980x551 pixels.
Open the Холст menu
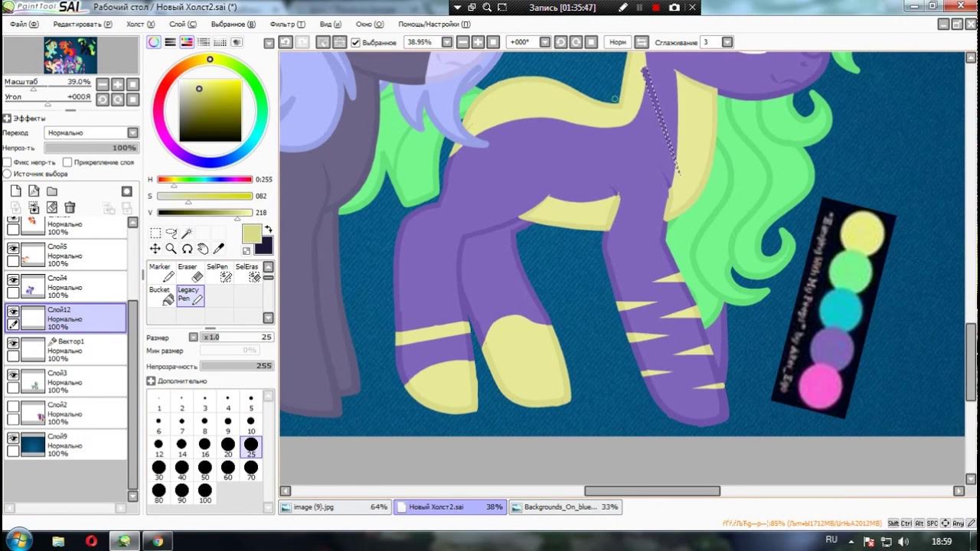pyautogui.click(x=139, y=24)
